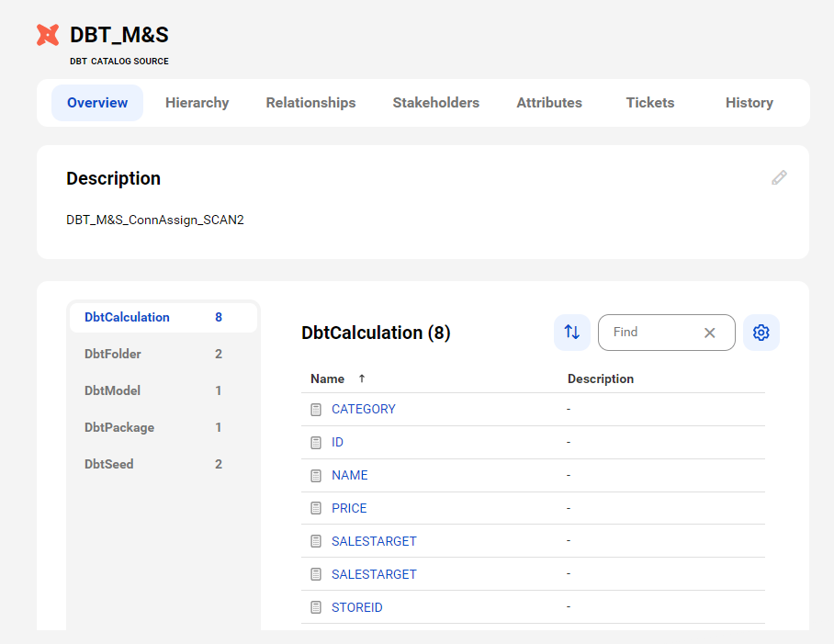Click the icon beside PRICE row
This screenshot has width=834, height=644.
point(316,508)
